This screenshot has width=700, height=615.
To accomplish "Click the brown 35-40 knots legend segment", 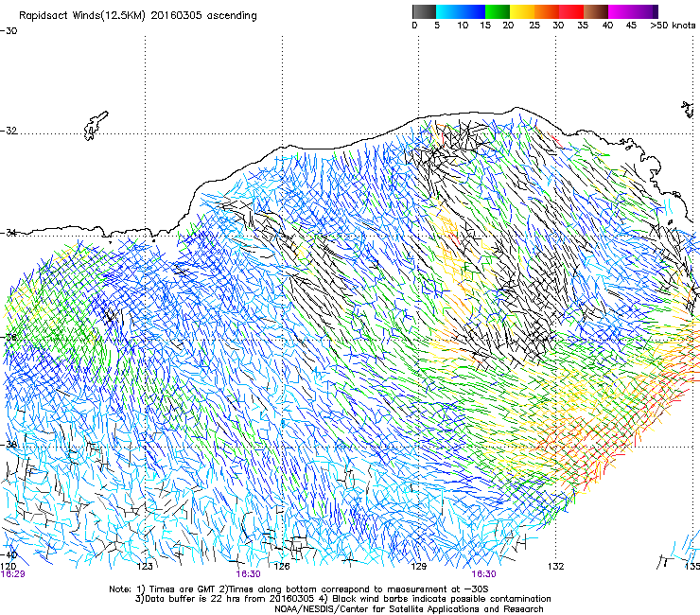I will coord(596,11).
